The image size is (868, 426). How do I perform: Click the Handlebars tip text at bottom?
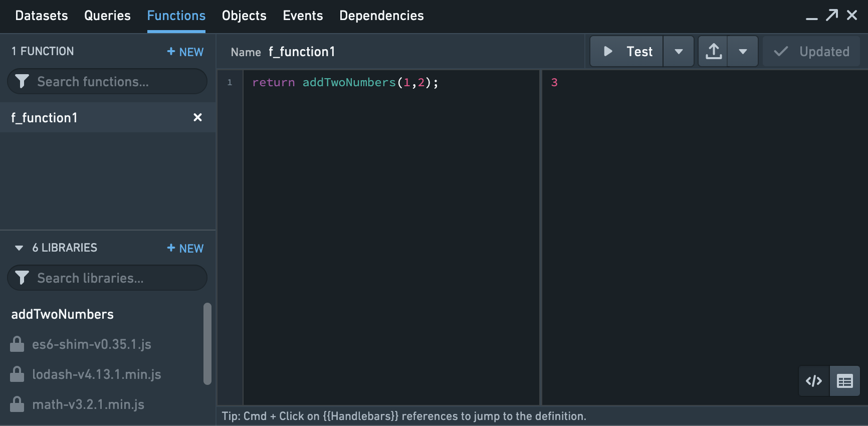pyautogui.click(x=404, y=416)
